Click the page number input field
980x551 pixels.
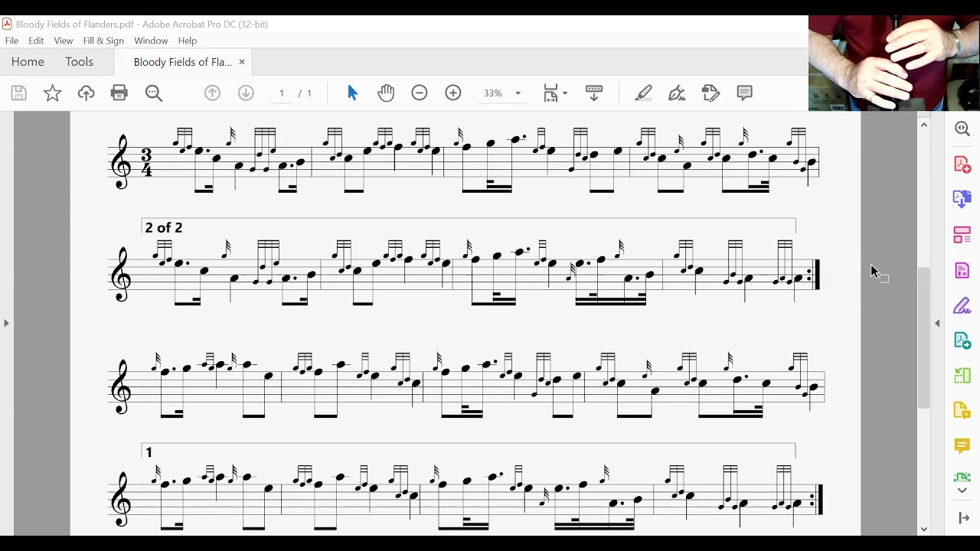click(282, 93)
